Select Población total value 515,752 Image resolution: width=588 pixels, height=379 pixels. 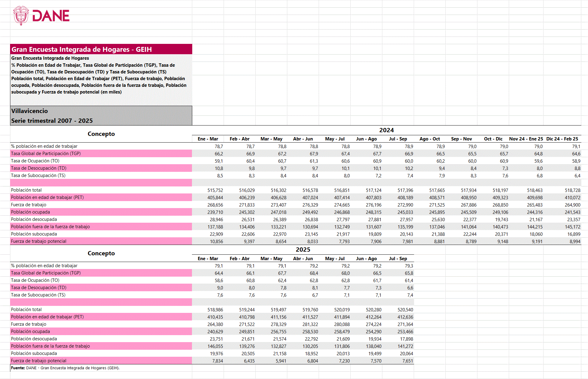(x=215, y=190)
